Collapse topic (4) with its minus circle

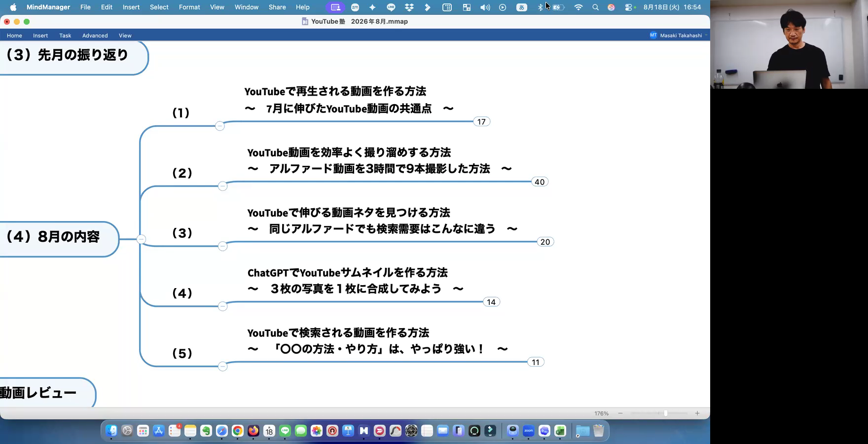222,306
